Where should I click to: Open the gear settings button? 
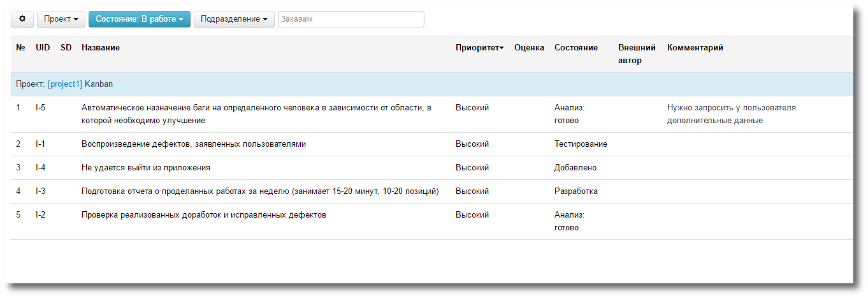pos(22,19)
